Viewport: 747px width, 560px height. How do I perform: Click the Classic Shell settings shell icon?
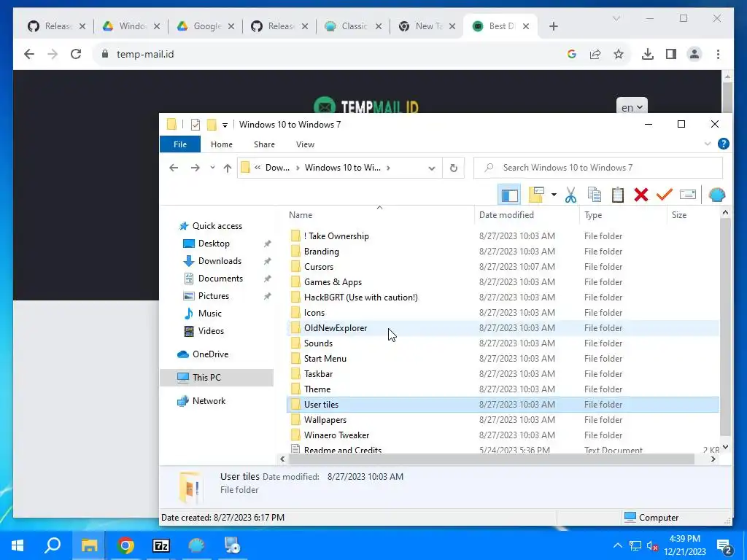click(x=716, y=194)
